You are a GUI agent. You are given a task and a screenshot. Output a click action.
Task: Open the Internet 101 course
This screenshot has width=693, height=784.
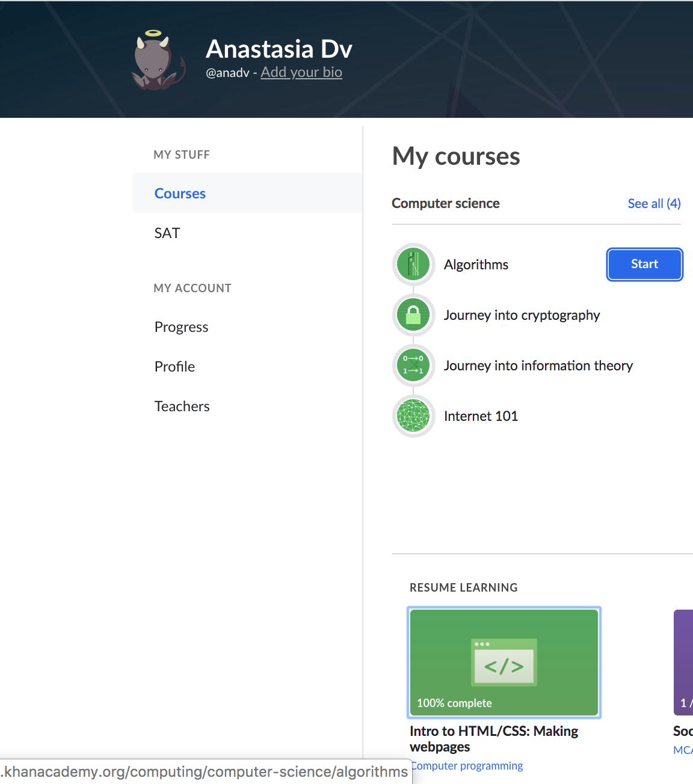(x=481, y=416)
